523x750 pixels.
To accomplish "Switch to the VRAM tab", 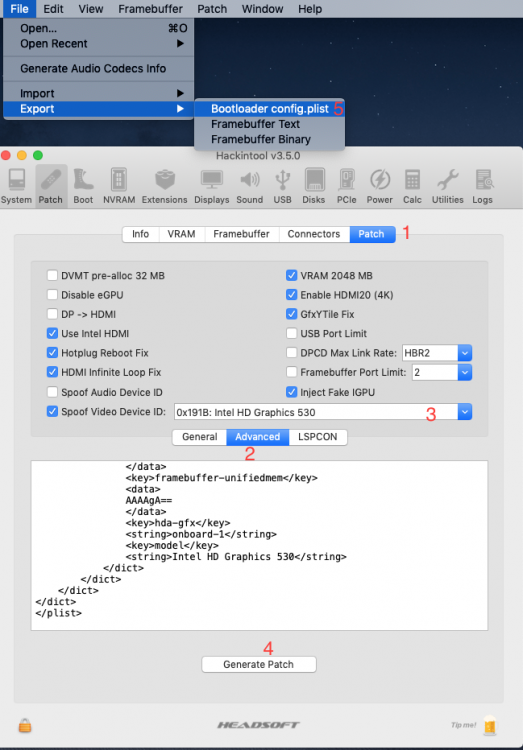I will click(181, 234).
